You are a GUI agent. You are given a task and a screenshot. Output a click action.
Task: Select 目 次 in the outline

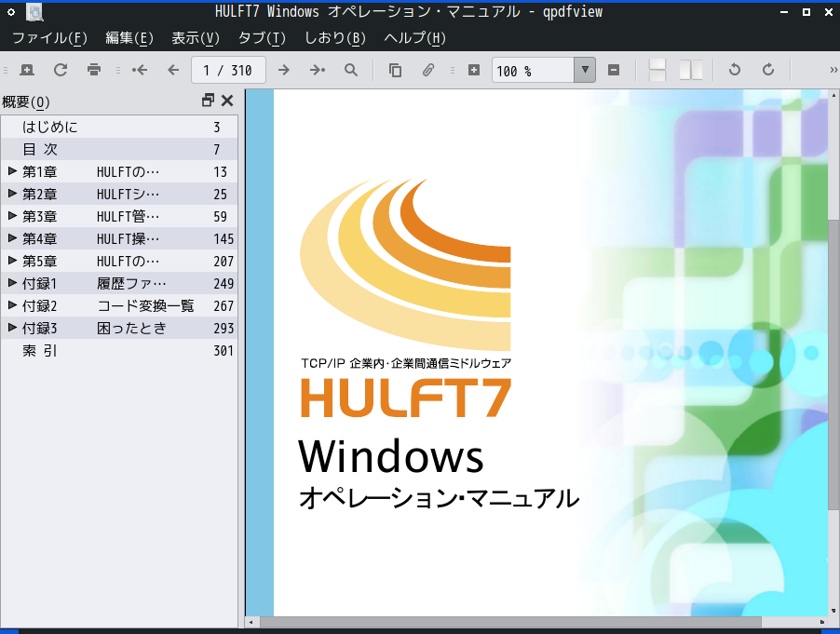click(40, 149)
